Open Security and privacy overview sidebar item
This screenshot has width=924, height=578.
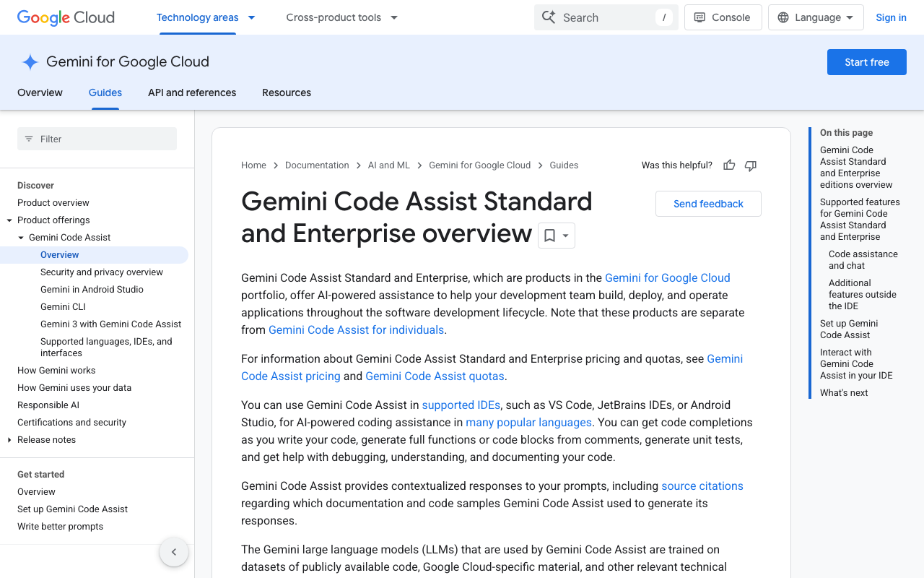coord(102,272)
